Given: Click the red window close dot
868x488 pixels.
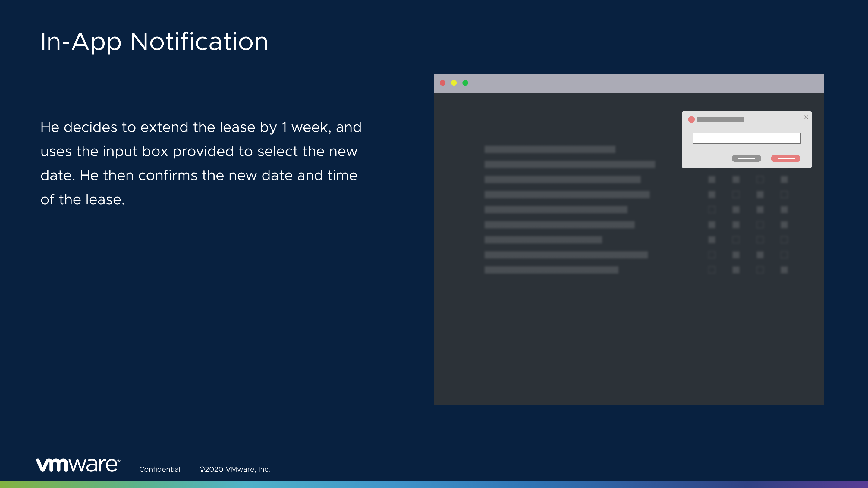Looking at the screenshot, I should (x=443, y=83).
